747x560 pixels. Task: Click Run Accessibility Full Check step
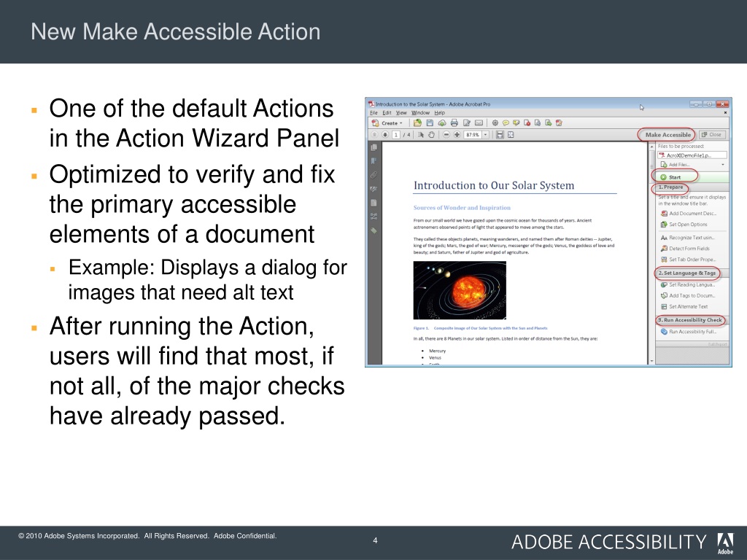[x=689, y=332]
